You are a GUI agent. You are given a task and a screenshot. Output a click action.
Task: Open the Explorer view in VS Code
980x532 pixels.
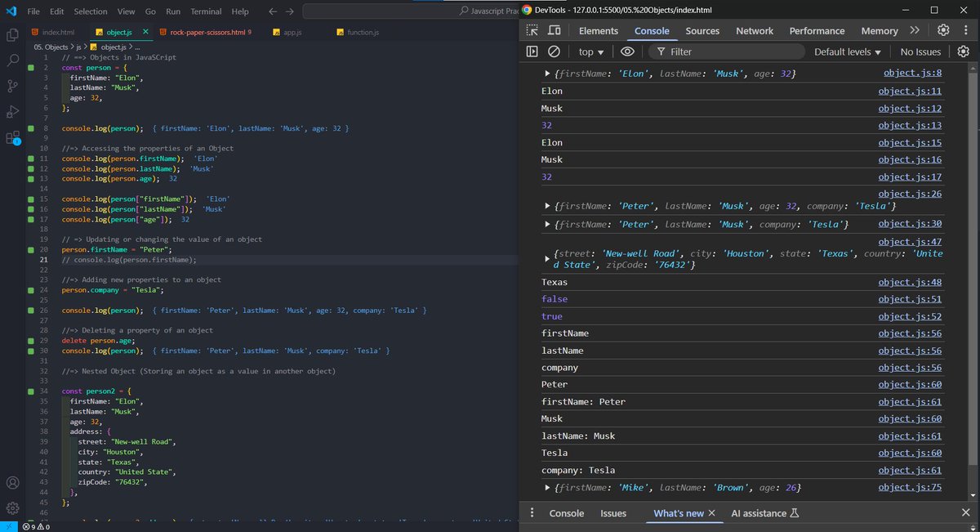pyautogui.click(x=12, y=35)
